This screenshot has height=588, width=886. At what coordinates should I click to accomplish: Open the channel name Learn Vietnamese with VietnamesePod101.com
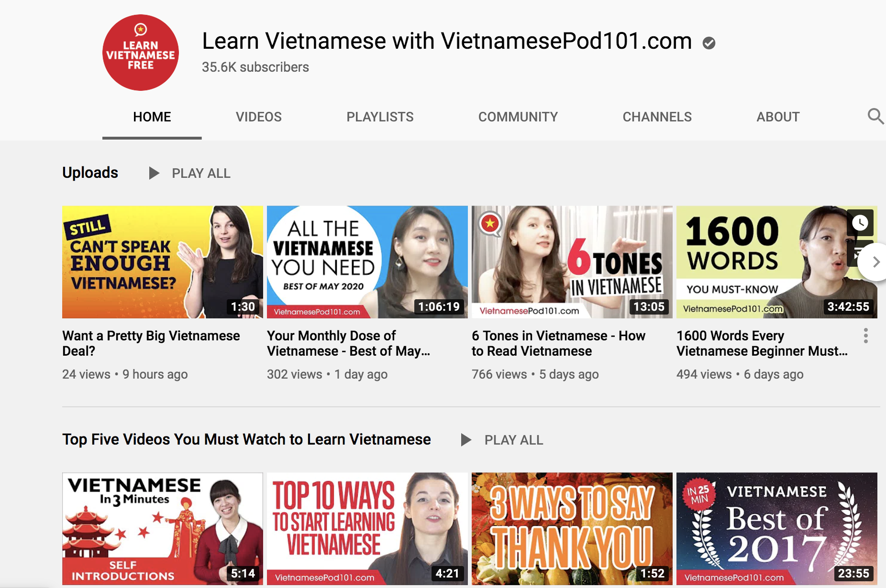(447, 41)
